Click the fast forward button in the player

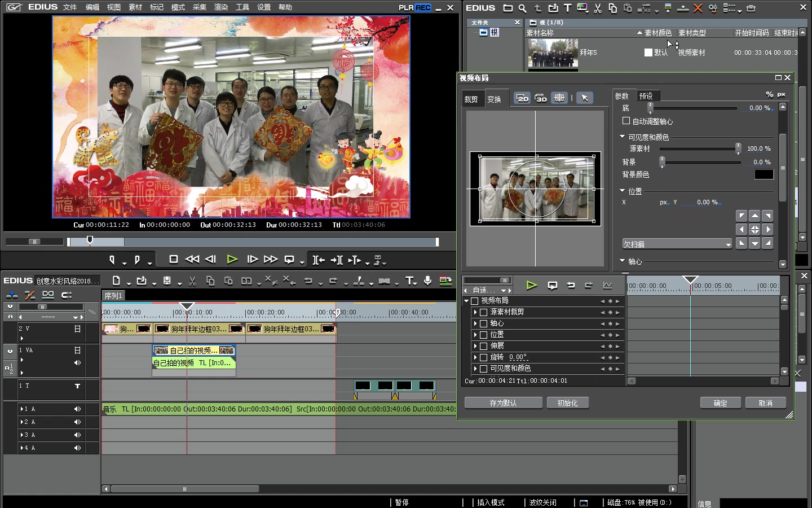click(271, 259)
